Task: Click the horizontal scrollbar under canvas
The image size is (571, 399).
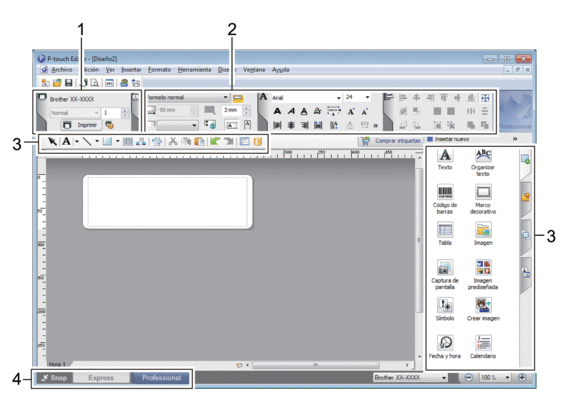Action: [x=316, y=364]
